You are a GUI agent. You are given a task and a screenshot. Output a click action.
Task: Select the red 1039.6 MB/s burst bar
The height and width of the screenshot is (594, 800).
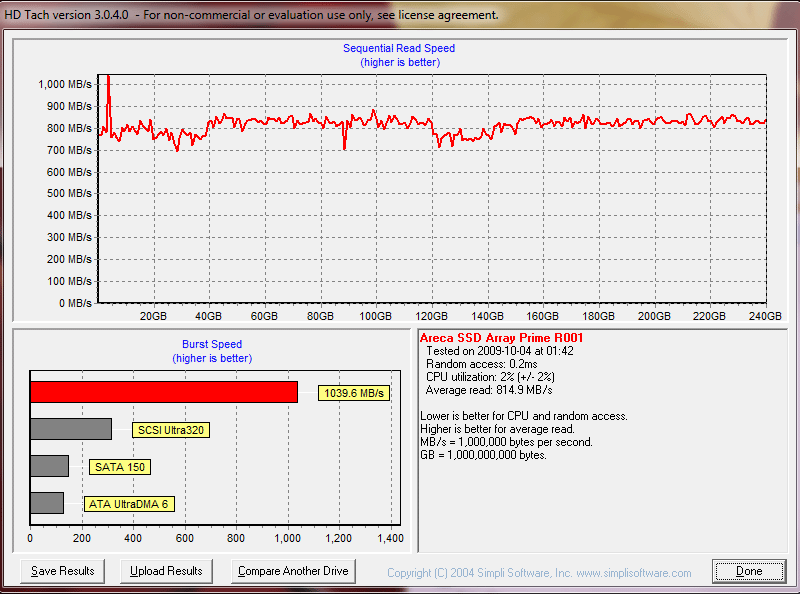point(164,392)
